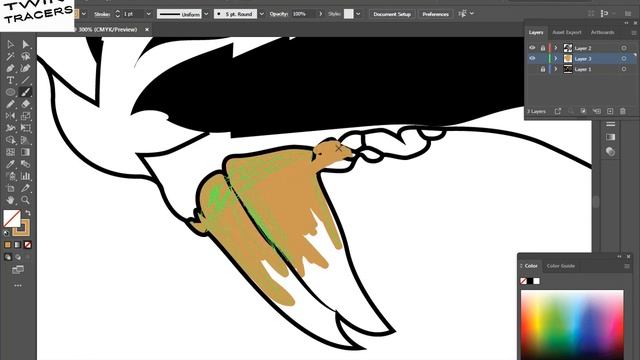Open Layers panel options menu
Screen dimensions: 640x360
[x=634, y=32]
